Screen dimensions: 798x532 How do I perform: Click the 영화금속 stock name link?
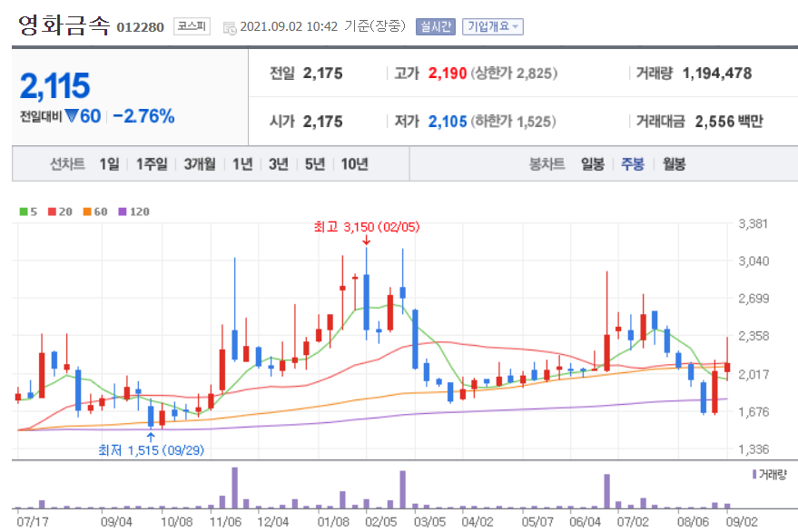[x=53, y=25]
